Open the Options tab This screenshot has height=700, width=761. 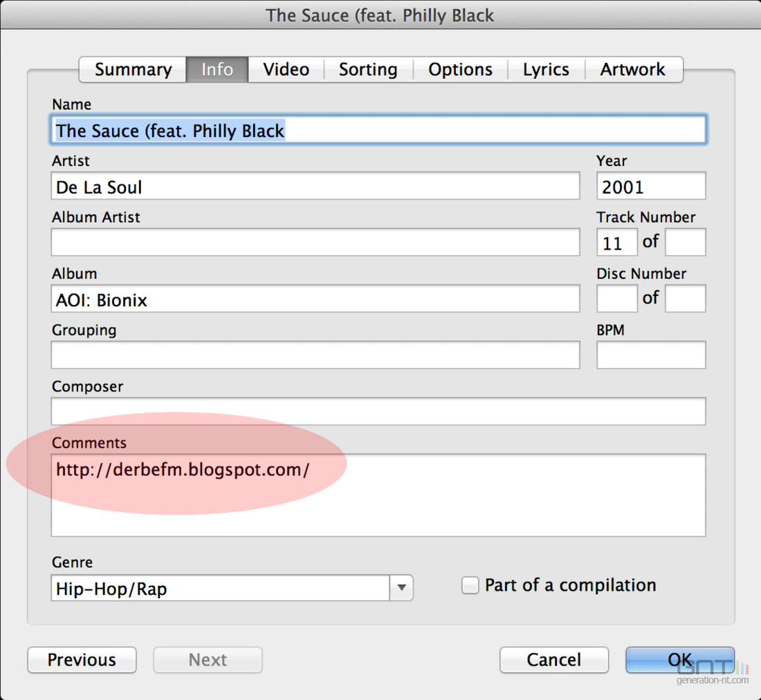coord(460,69)
